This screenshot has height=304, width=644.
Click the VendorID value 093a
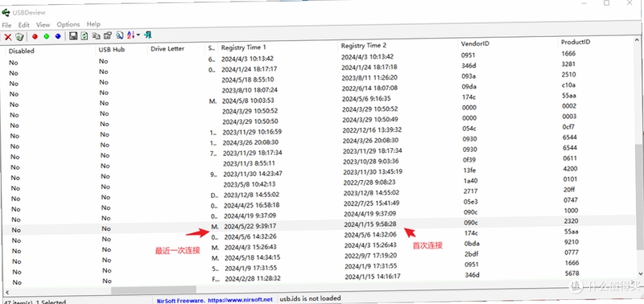[469, 76]
